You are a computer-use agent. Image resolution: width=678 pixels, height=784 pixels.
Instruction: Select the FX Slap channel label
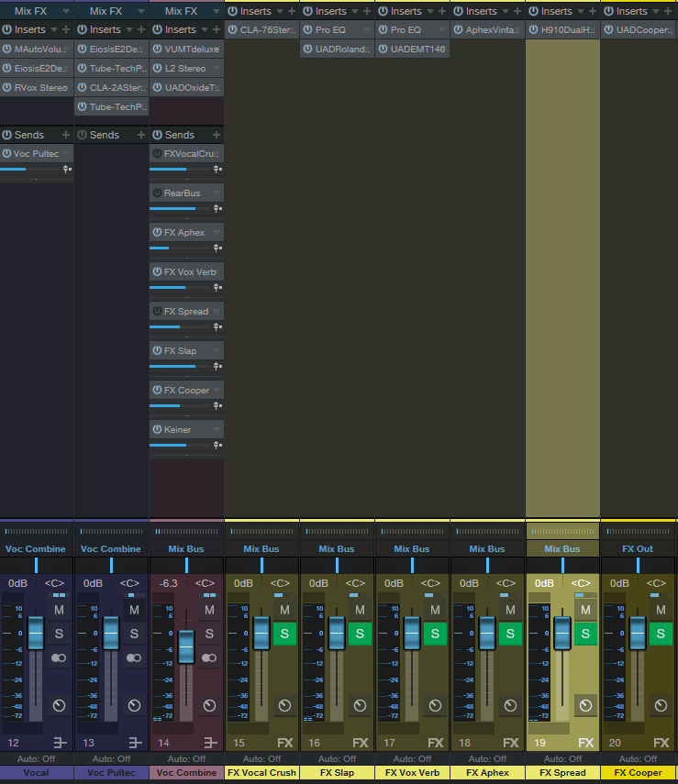338,772
